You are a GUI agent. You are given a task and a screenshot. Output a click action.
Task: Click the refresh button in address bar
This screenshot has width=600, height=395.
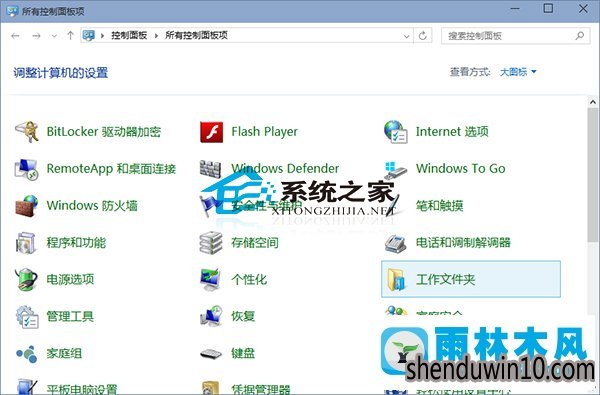click(x=422, y=36)
